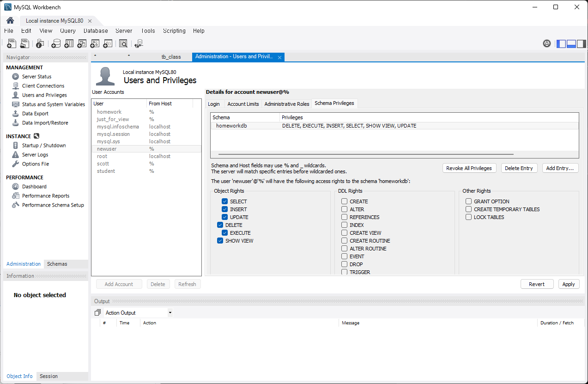
Task: Switch to the tb_class editor tab
Action: 171,57
